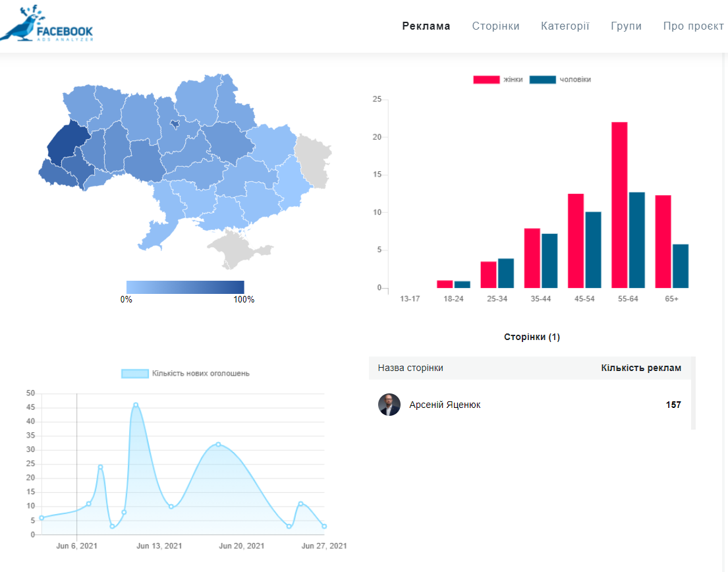Toggle the жінки legend series

pos(499,80)
